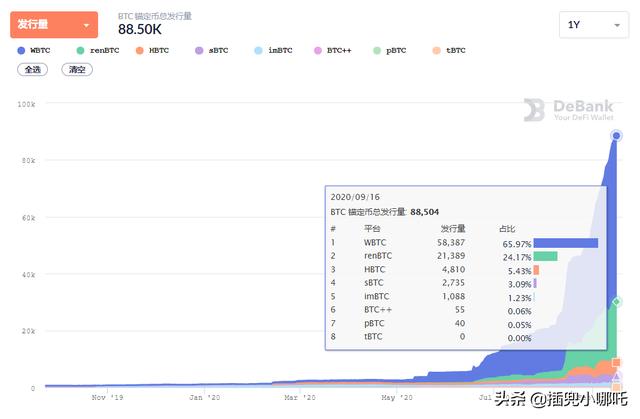Toggle pBTC series in legend

click(390, 51)
